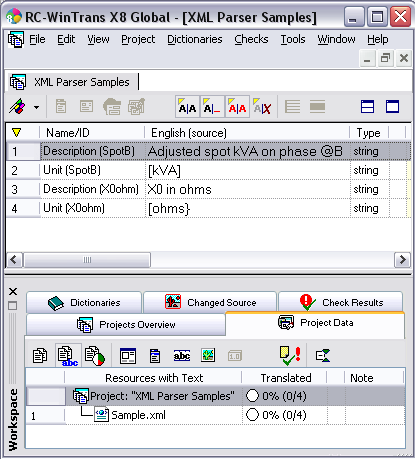Click the English (source) column header
415x459 pixels.
(x=247, y=133)
